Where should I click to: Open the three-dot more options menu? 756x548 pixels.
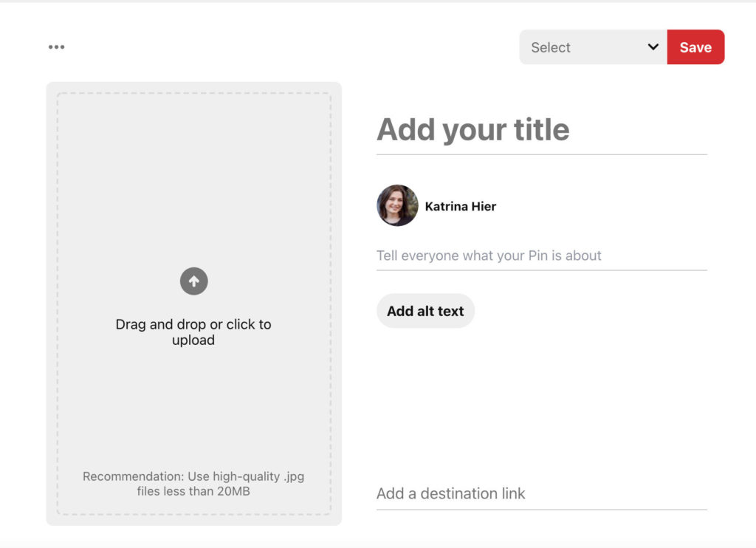point(56,47)
